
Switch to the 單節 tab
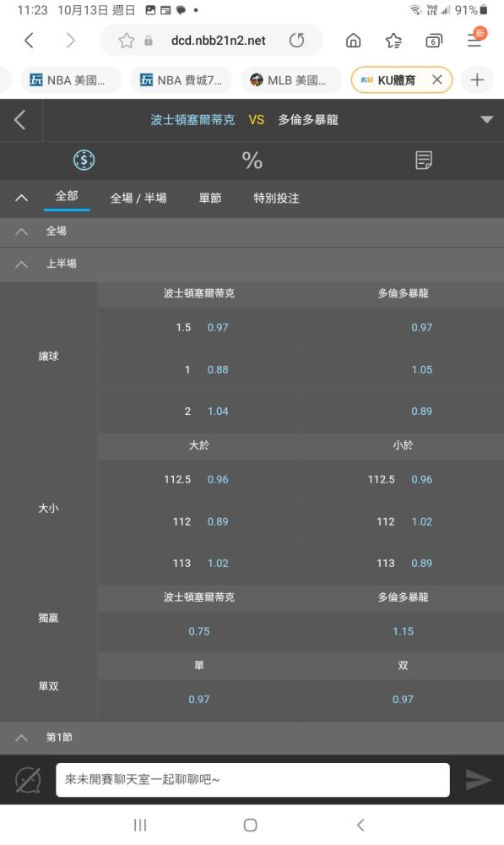point(210,198)
